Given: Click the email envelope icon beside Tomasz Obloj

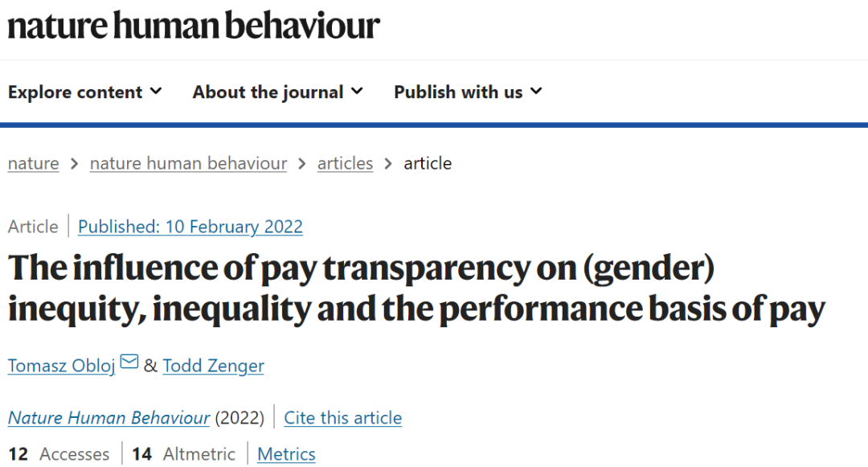Looking at the screenshot, I should pos(129,364).
